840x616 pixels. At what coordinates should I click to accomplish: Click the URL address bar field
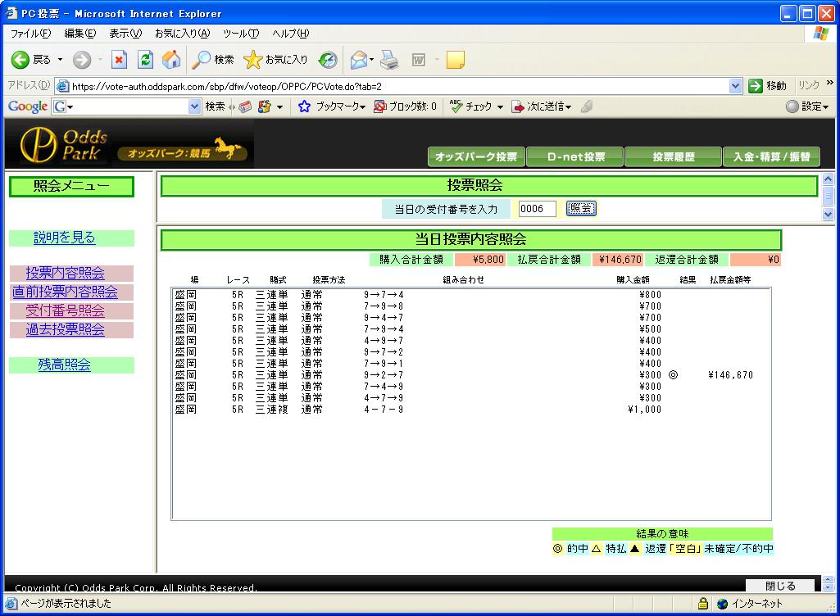coord(399,86)
